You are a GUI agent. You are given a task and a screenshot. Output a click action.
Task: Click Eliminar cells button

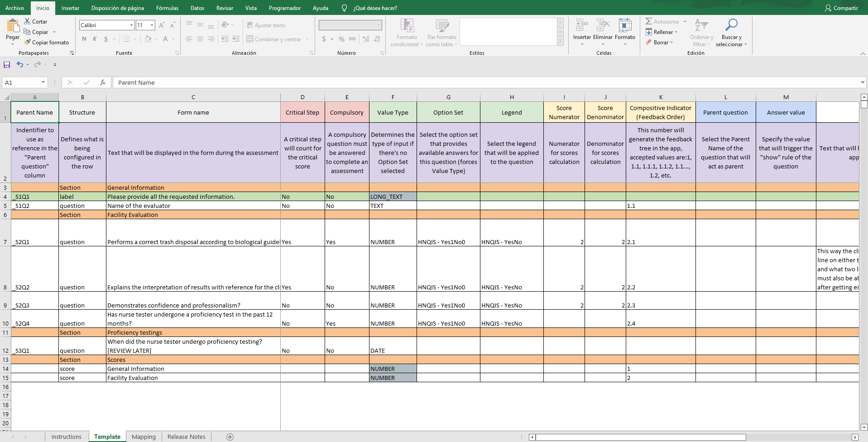pyautogui.click(x=603, y=31)
